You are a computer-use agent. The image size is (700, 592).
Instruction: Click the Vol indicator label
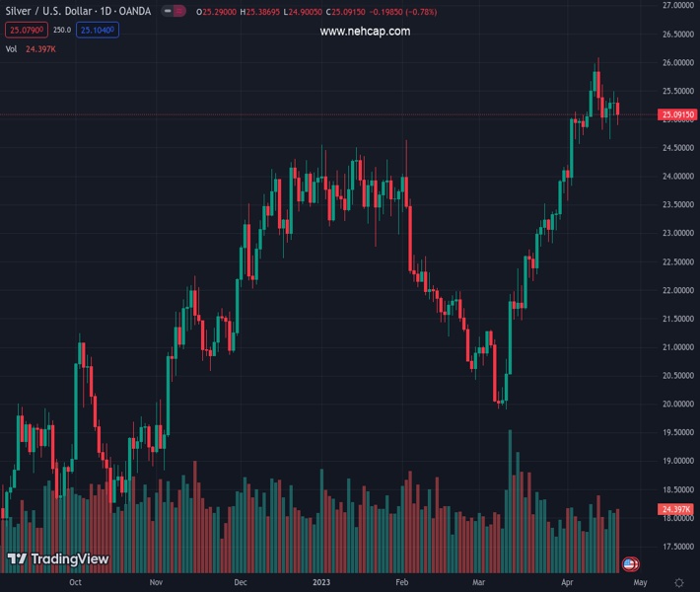point(12,48)
